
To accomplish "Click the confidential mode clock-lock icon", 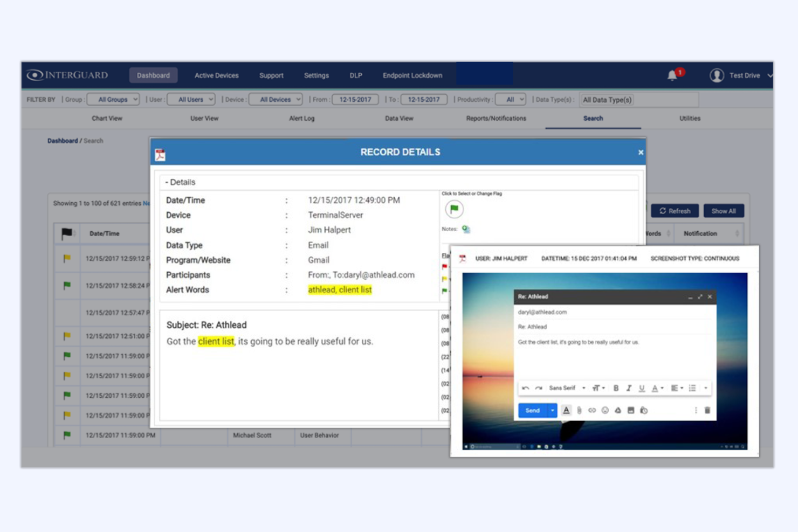I will tap(644, 410).
